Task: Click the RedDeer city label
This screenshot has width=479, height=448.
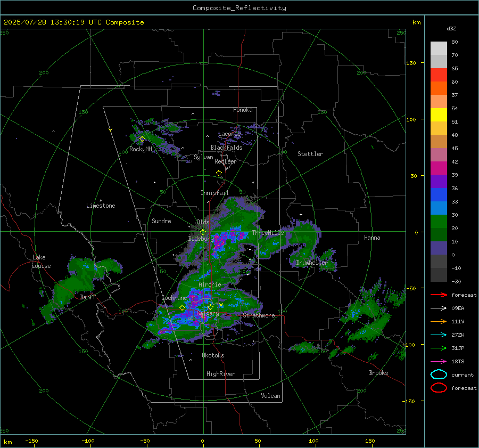Action: 226,161
